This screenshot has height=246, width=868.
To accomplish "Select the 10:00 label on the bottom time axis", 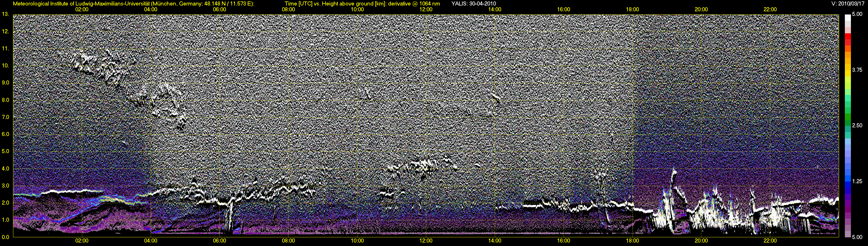I will click(357, 241).
